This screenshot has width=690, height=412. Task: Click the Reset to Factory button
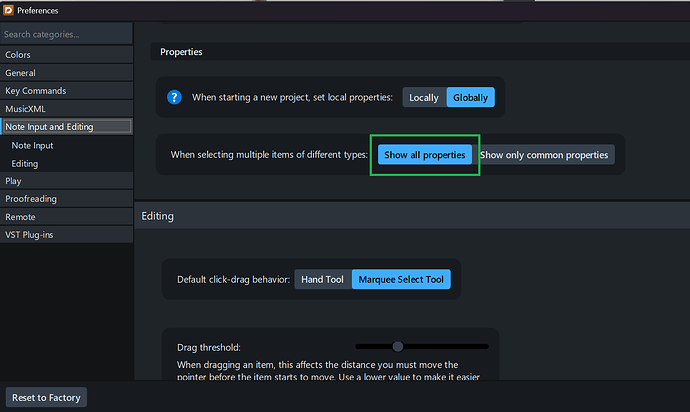click(47, 397)
